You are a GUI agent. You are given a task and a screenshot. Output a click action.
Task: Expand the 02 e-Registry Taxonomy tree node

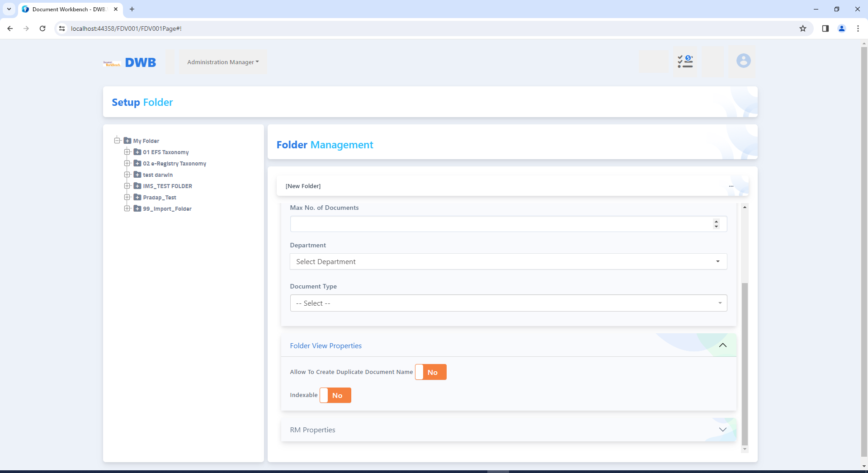click(x=127, y=164)
